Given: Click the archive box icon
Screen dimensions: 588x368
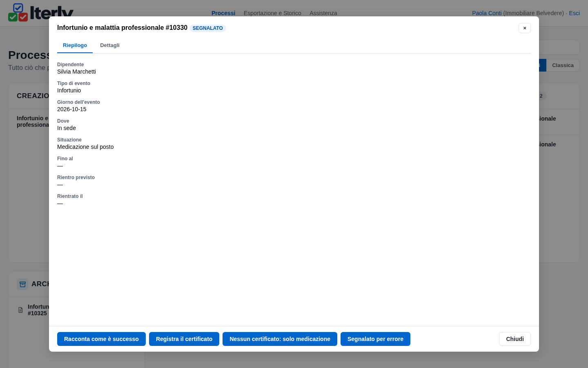Looking at the screenshot, I should tap(22, 284).
